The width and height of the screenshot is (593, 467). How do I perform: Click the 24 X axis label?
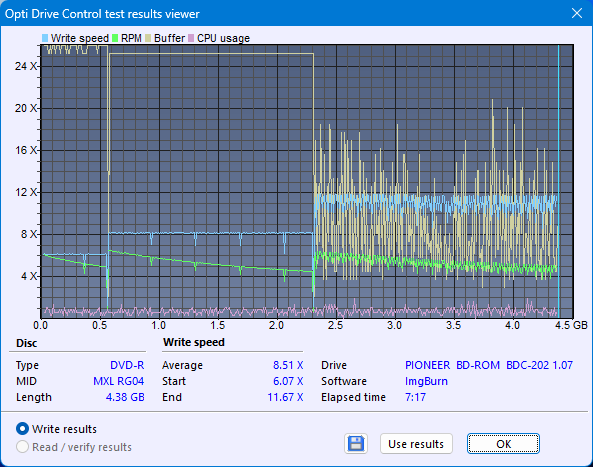26,66
